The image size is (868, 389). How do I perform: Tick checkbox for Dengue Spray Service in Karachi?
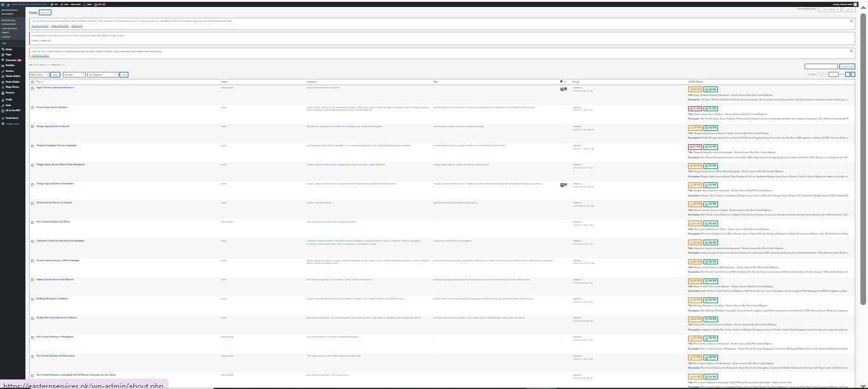pyautogui.click(x=32, y=126)
